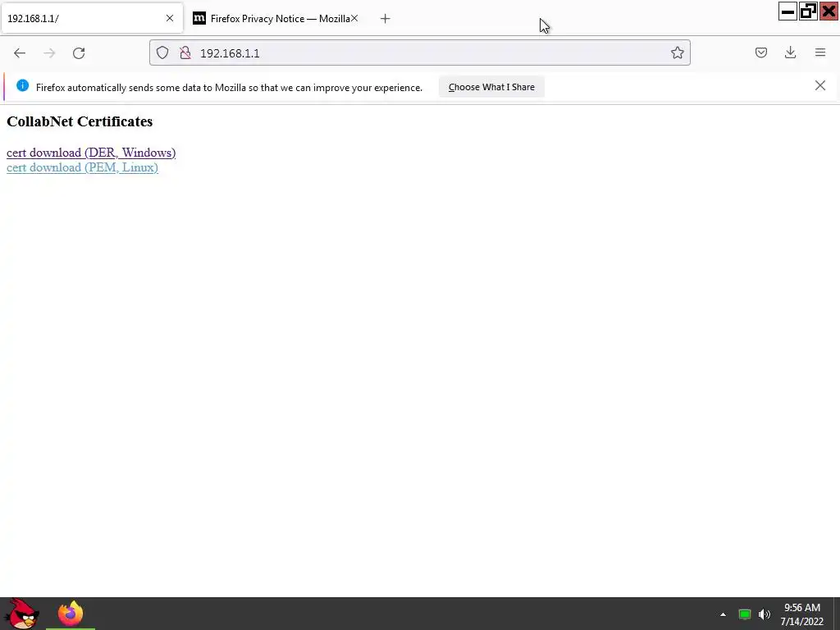Open the volume control in the tray
The image size is (840, 630).
coord(765,614)
